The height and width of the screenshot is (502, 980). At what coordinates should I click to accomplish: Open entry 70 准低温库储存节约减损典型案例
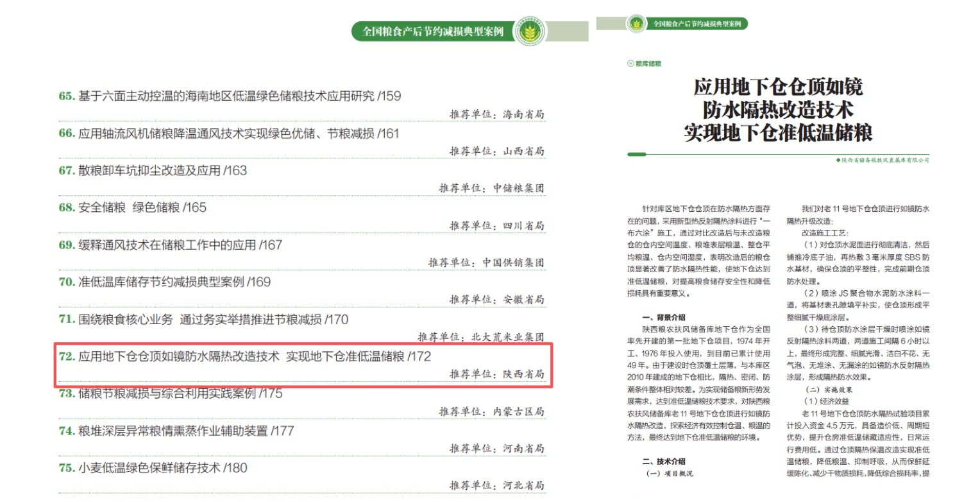point(164,282)
